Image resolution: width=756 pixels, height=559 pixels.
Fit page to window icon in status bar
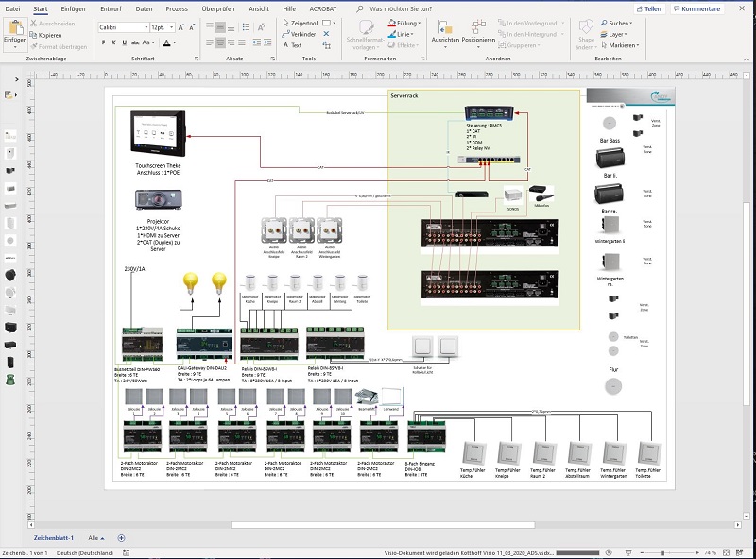[x=726, y=552]
